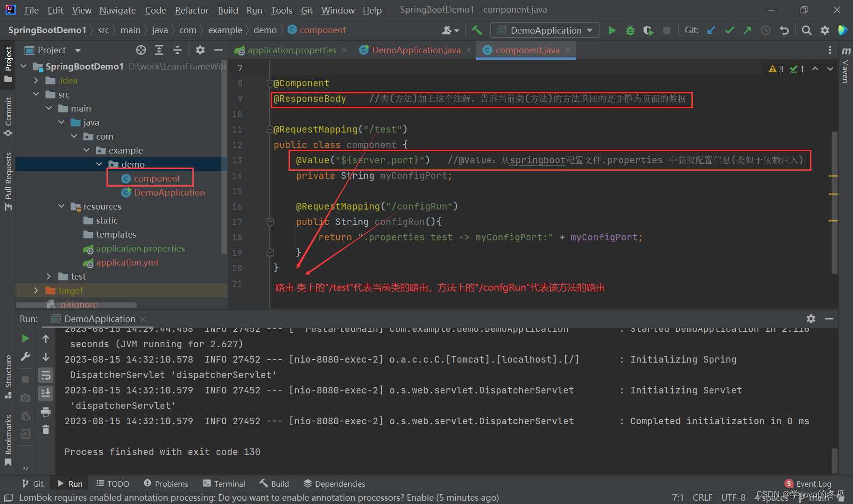Viewport: 853px width, 504px height.
Task: Toggle the Maven tool window
Action: pyautogui.click(x=846, y=64)
